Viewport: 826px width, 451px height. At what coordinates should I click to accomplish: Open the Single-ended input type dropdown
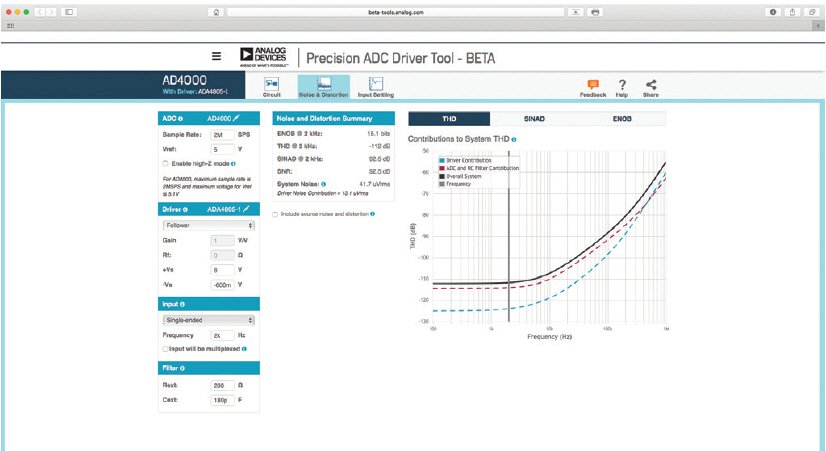click(208, 320)
